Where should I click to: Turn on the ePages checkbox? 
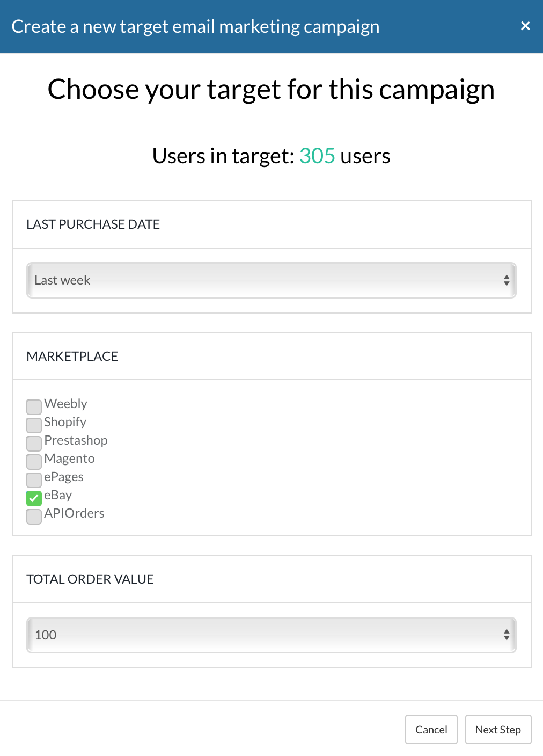point(34,479)
